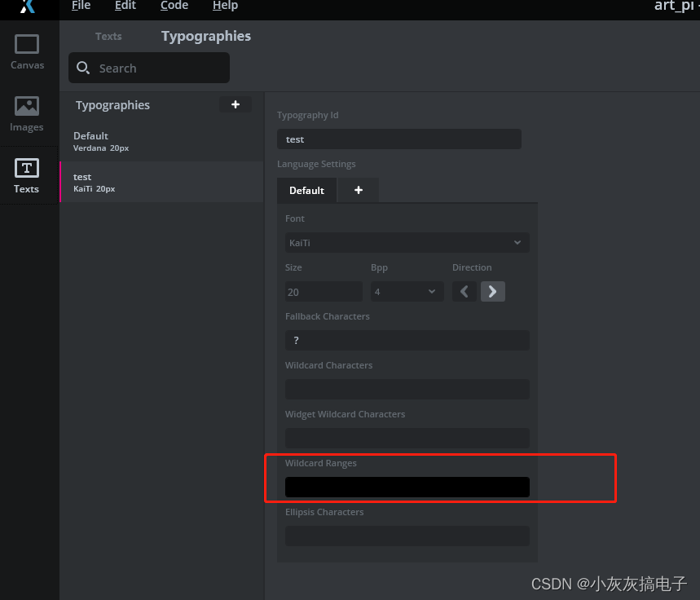Add a new typography with plus button
The width and height of the screenshot is (700, 600).
point(236,104)
